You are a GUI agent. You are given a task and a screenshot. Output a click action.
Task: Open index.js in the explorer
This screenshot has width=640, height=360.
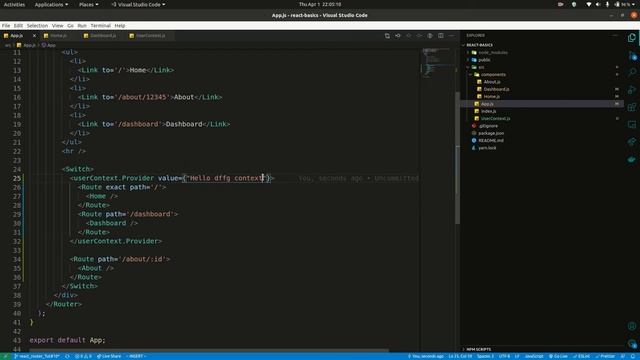tap(488, 111)
